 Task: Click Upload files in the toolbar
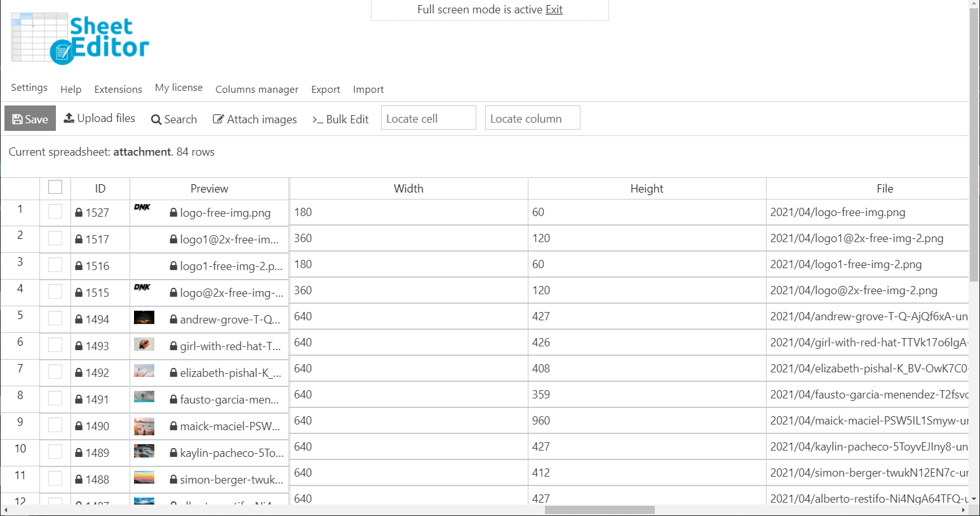(x=100, y=118)
